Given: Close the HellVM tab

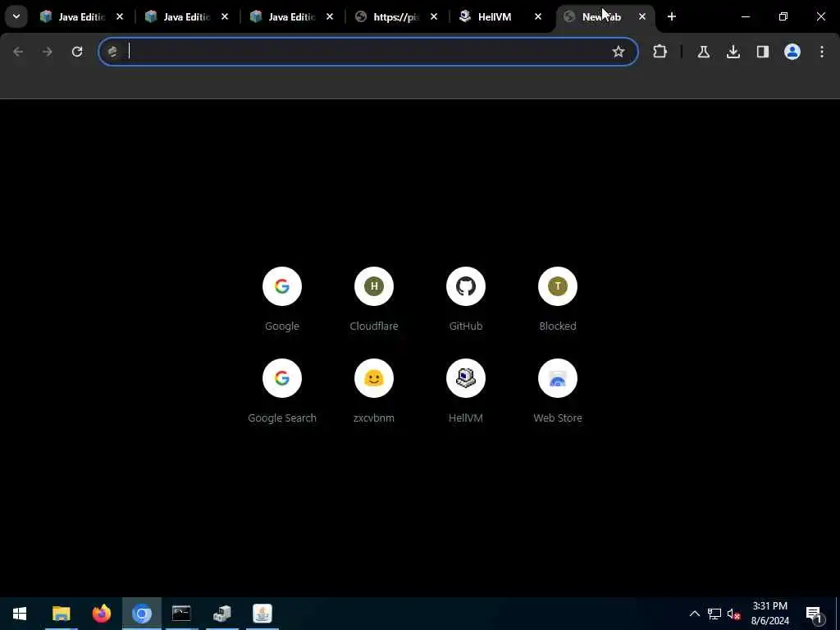Looking at the screenshot, I should (x=538, y=16).
